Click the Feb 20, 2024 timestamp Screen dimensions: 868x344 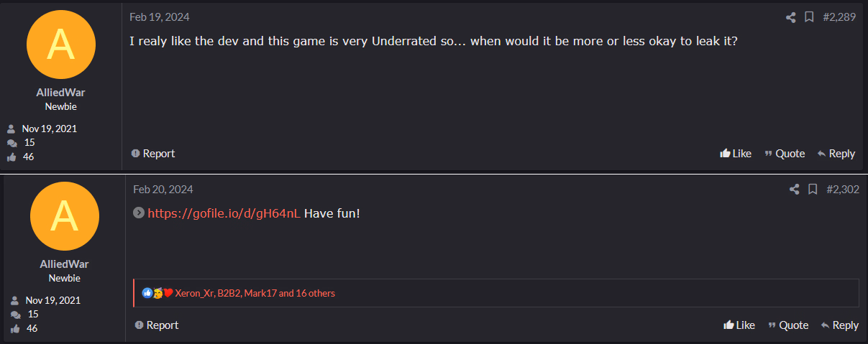pyautogui.click(x=163, y=190)
